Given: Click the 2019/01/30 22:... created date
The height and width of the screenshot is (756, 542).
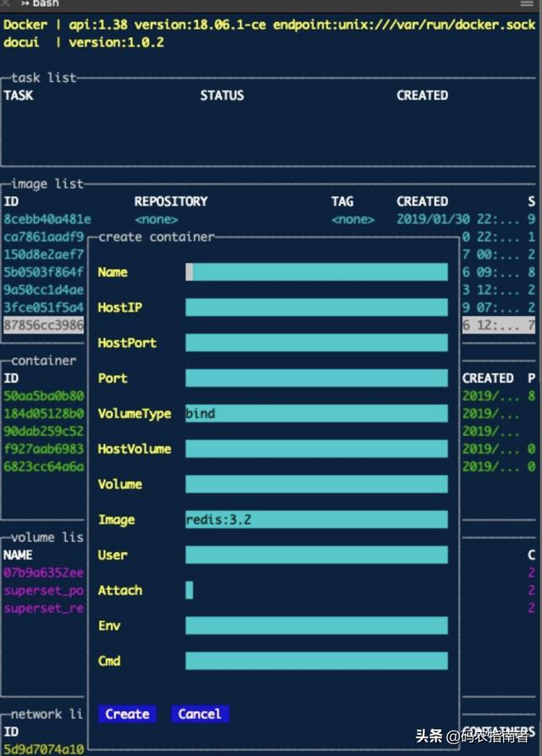Looking at the screenshot, I should (x=458, y=219).
